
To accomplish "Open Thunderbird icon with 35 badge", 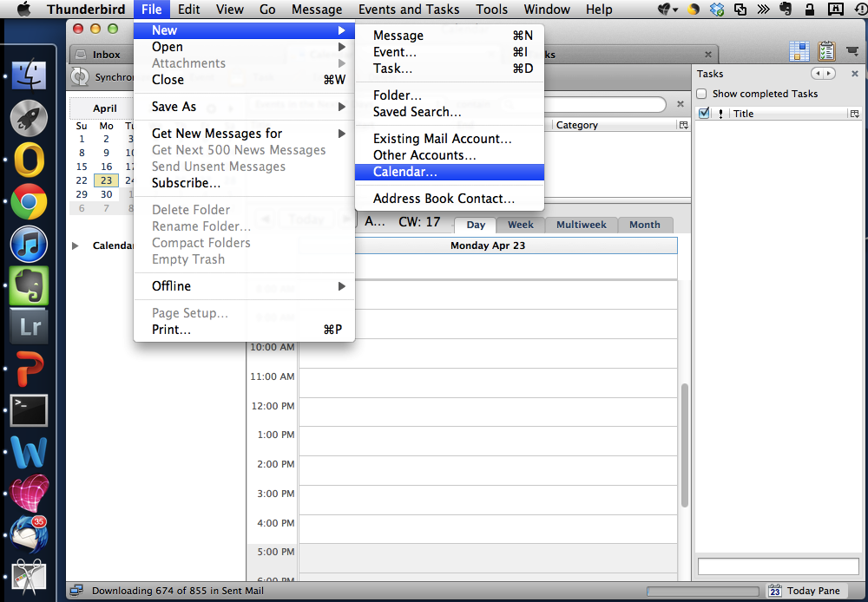I will [29, 534].
